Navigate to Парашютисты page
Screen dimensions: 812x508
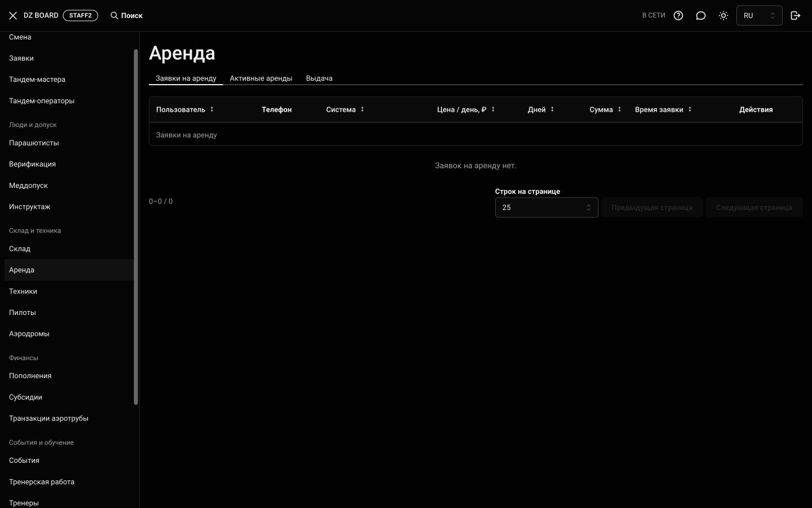click(x=69, y=143)
